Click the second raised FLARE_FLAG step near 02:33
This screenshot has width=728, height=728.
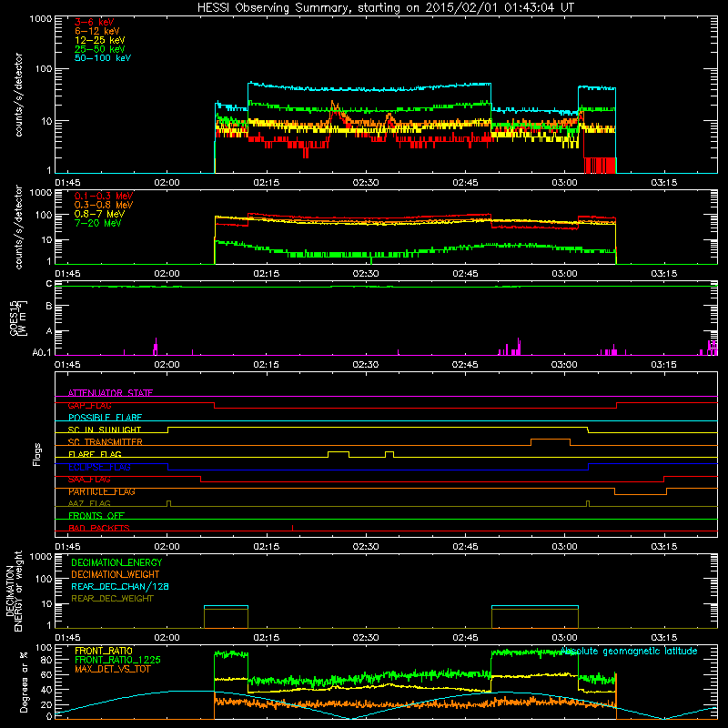(389, 451)
